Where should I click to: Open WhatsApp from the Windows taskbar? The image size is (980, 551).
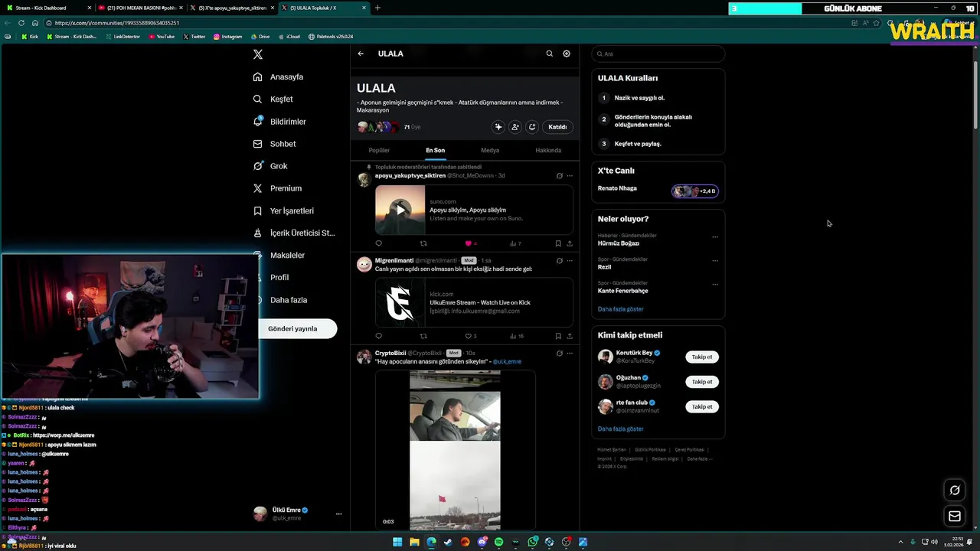point(532,542)
